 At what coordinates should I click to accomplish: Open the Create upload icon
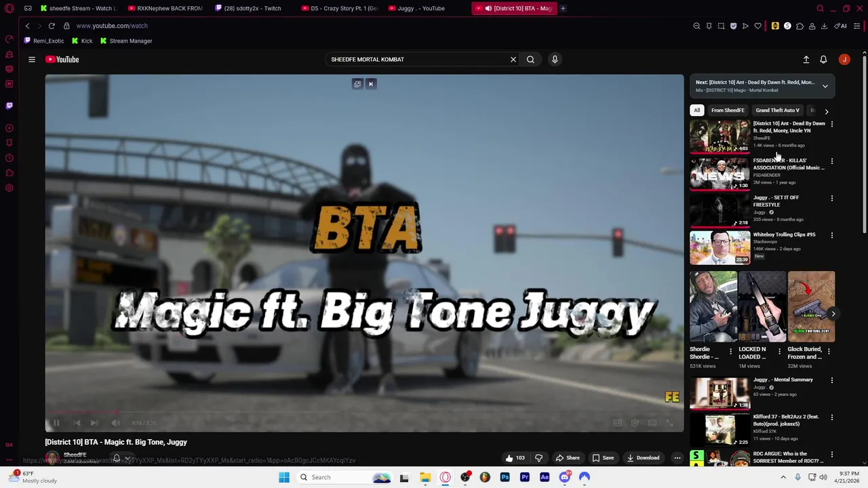[x=806, y=60]
